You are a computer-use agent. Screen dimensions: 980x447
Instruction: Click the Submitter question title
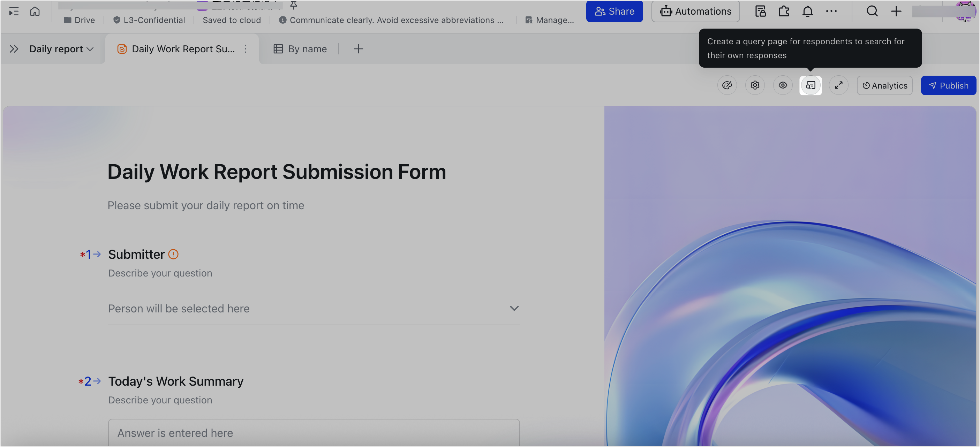pyautogui.click(x=136, y=255)
